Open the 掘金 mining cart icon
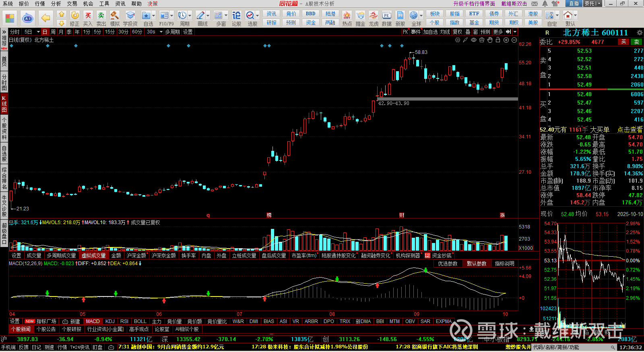This screenshot has height=352, width=644. (x=360, y=15)
